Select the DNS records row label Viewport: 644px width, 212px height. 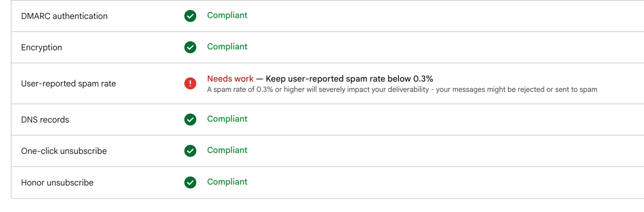tap(45, 120)
